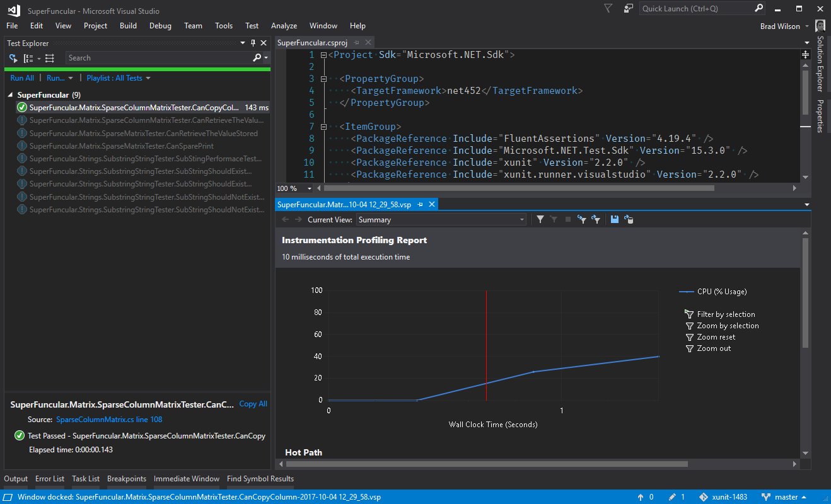831x504 pixels.
Task: Click the send feedback icon
Action: [628, 8]
